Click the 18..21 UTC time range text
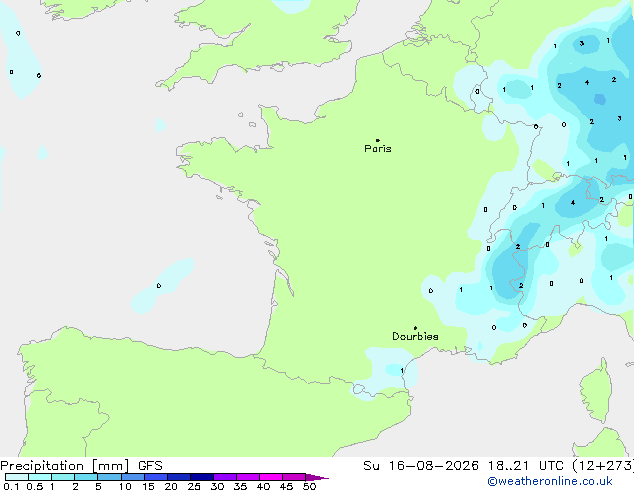Image resolution: width=634 pixels, height=490 pixels. coord(525,466)
